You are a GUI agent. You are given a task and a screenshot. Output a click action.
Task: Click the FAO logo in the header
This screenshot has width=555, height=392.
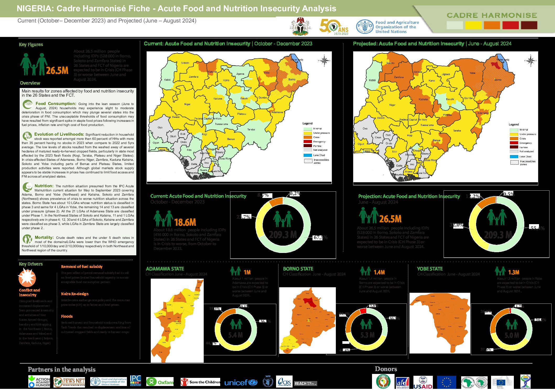[365, 27]
